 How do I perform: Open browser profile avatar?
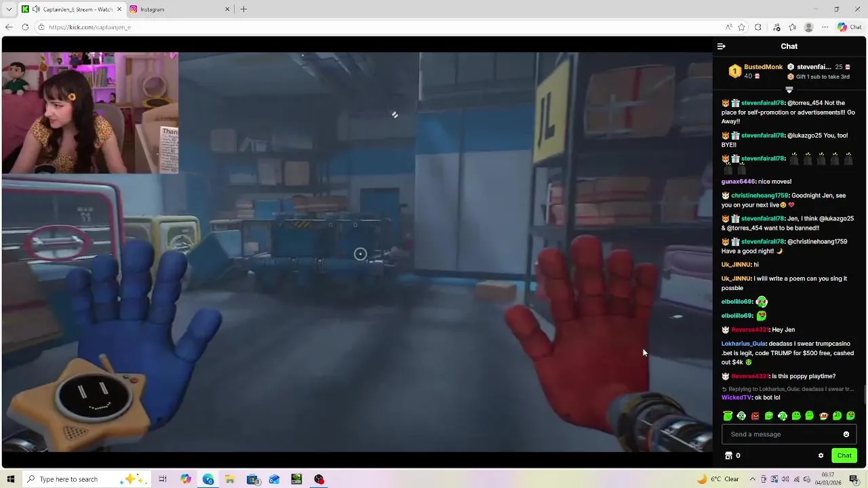[808, 27]
